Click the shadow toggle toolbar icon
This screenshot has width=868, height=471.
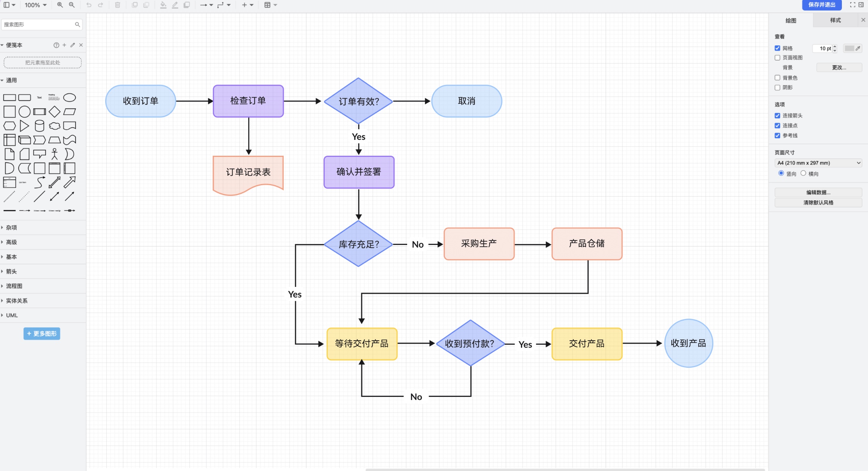point(187,5)
